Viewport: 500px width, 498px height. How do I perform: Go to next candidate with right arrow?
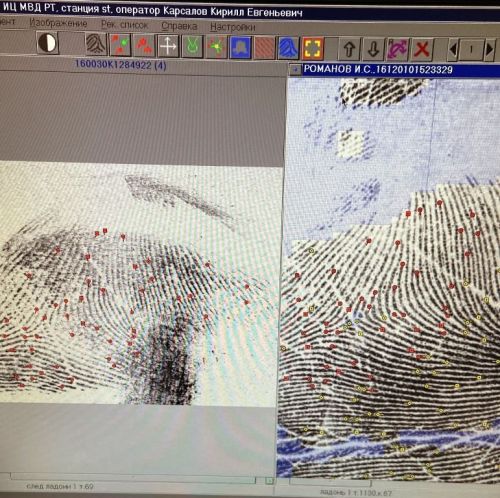(489, 50)
